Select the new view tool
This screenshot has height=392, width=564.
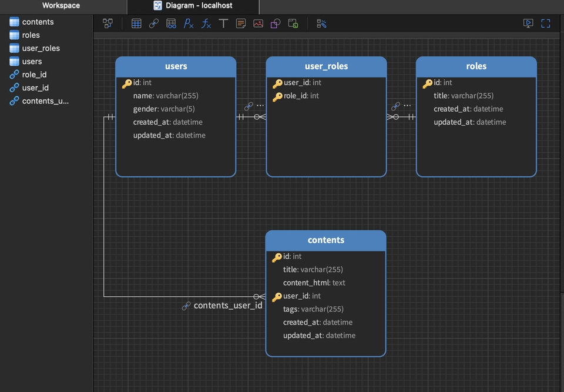click(x=171, y=24)
